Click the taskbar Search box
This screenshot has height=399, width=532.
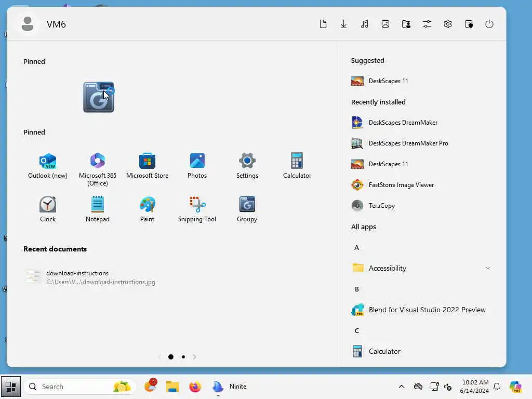pyautogui.click(x=80, y=387)
